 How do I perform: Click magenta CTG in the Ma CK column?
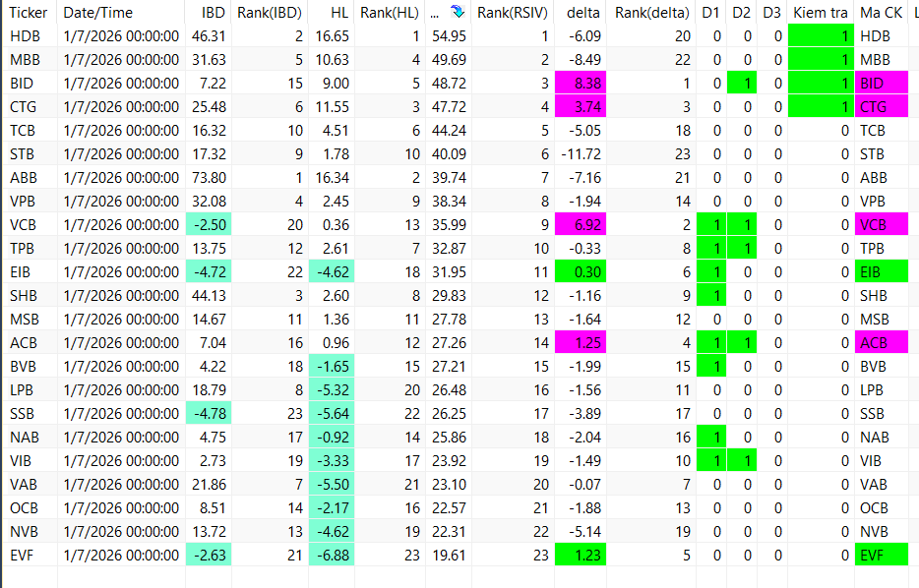click(882, 107)
